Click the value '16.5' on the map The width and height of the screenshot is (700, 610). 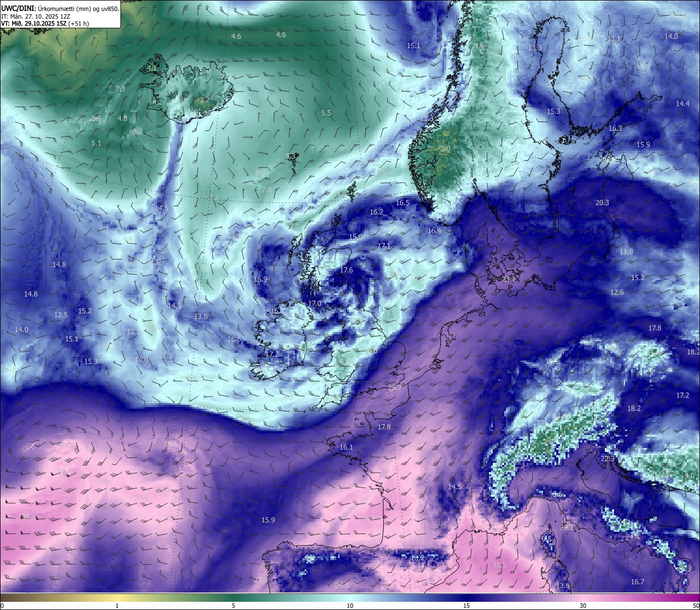402,202
